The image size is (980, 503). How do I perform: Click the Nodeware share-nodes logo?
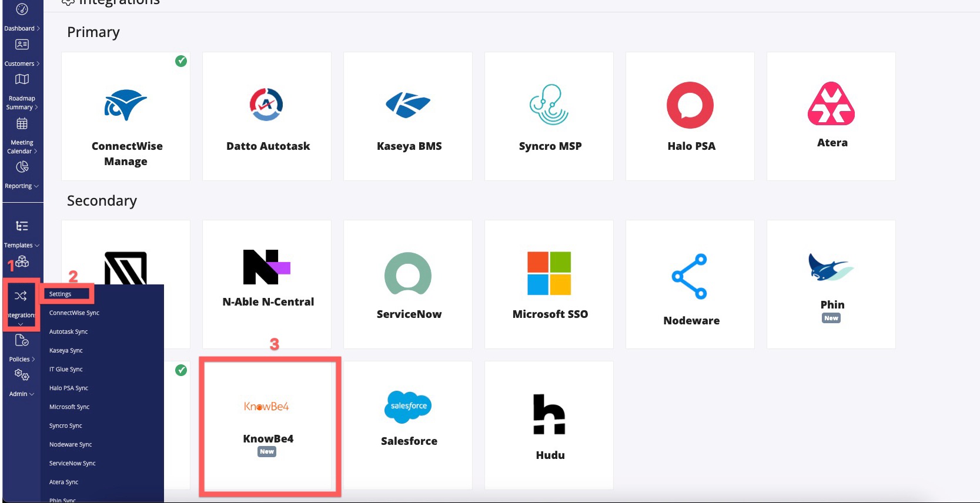coord(690,276)
